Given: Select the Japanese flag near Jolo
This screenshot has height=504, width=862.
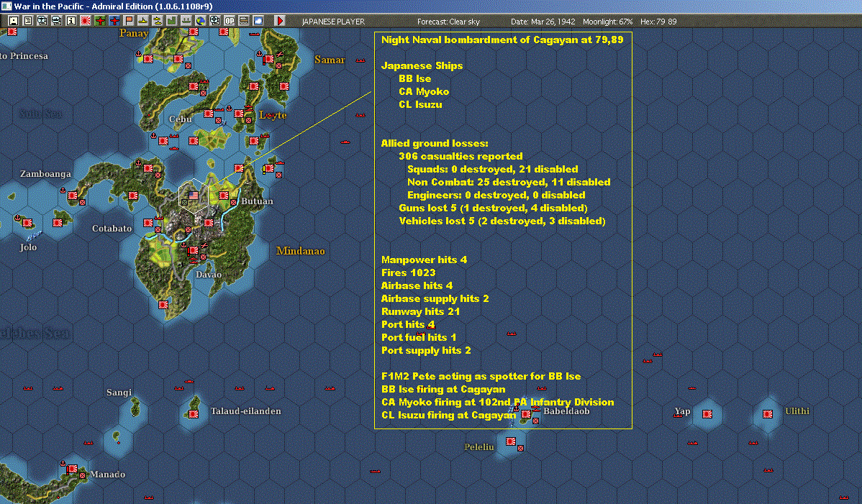Looking at the screenshot, I should click(x=27, y=222).
